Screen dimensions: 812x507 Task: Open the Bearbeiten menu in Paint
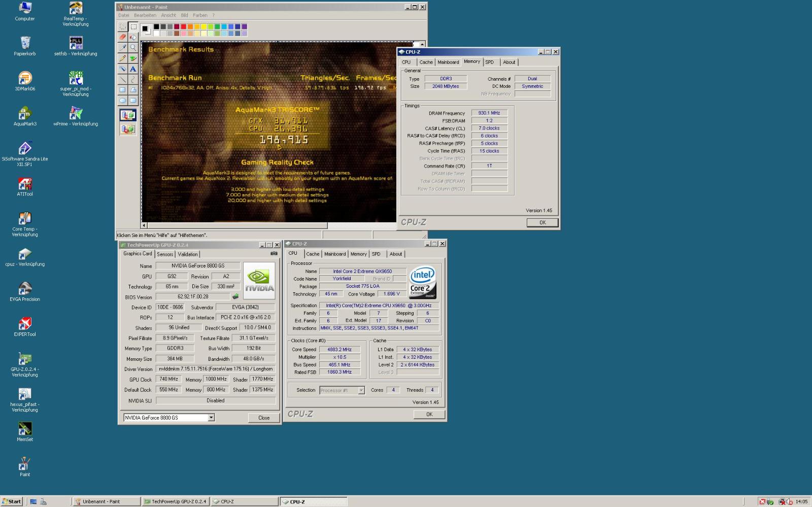pos(145,15)
